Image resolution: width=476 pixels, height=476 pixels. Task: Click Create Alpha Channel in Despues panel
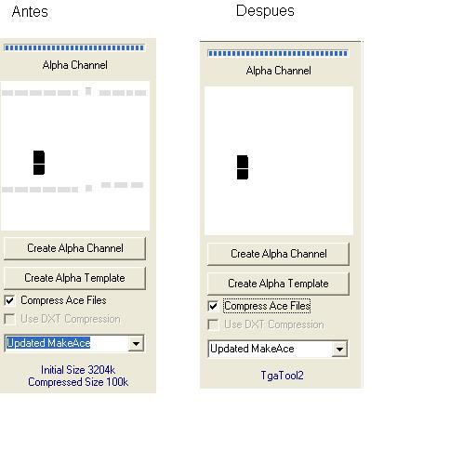[278, 254]
